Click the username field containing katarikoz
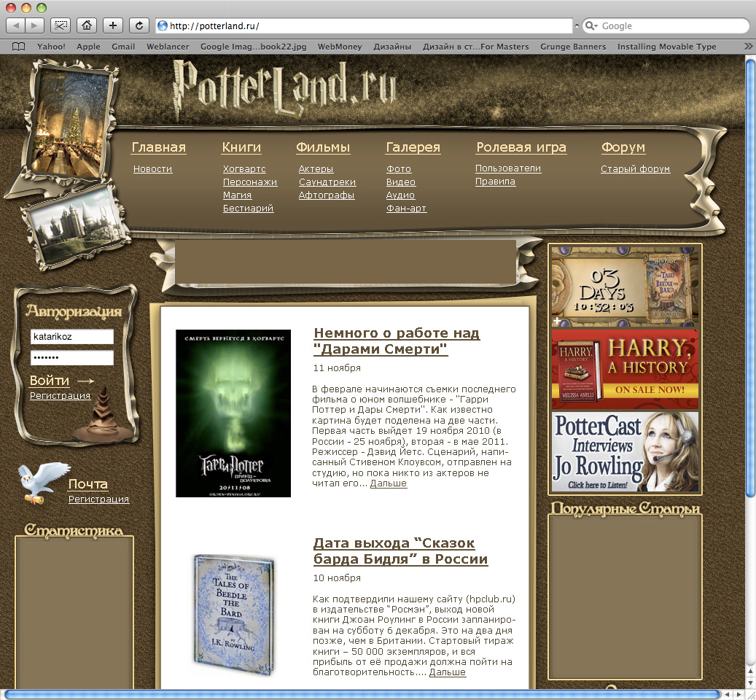Viewport: 756px width, 700px height. (72, 336)
